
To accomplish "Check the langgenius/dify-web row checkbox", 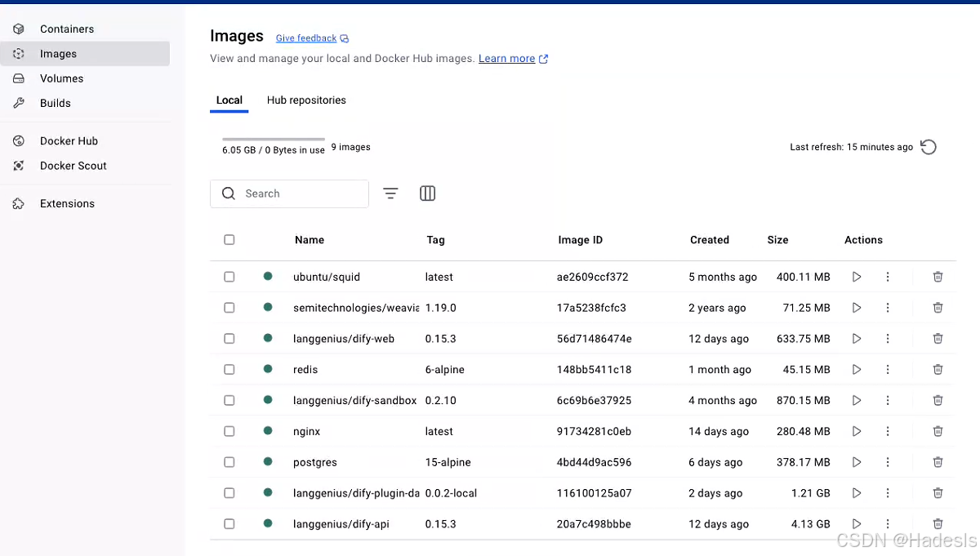I will [x=229, y=339].
